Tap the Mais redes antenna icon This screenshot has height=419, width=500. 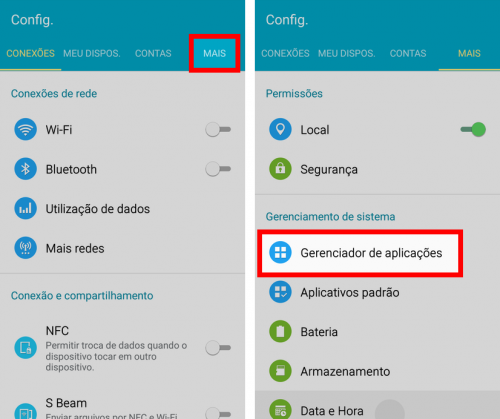tap(25, 248)
